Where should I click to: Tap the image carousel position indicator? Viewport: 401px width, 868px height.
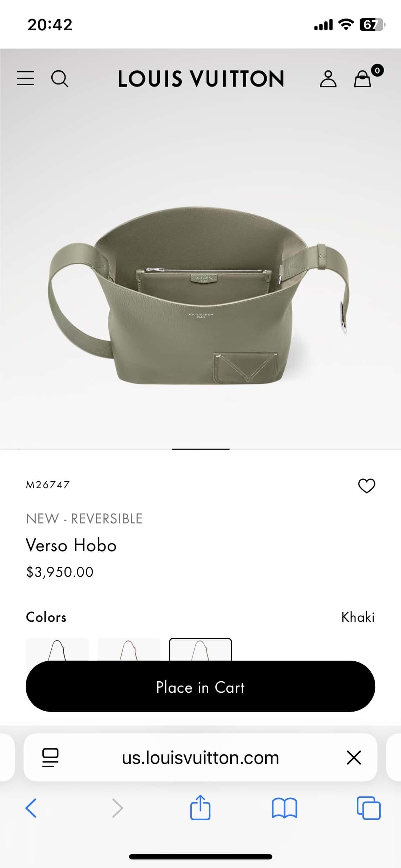pos(201,449)
